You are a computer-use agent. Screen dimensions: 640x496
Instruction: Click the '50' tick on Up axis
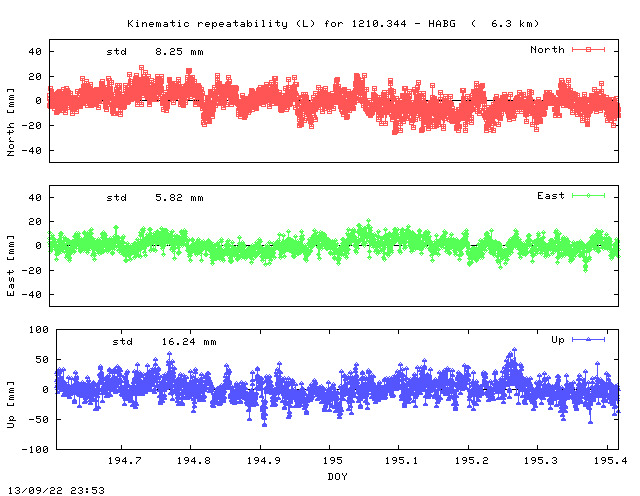click(42, 360)
